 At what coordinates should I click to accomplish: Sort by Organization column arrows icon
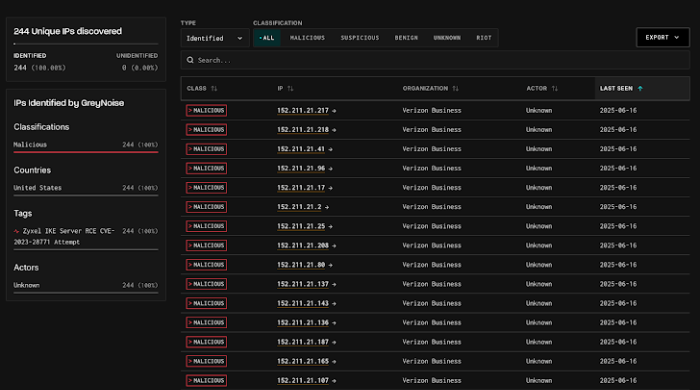[x=455, y=88]
